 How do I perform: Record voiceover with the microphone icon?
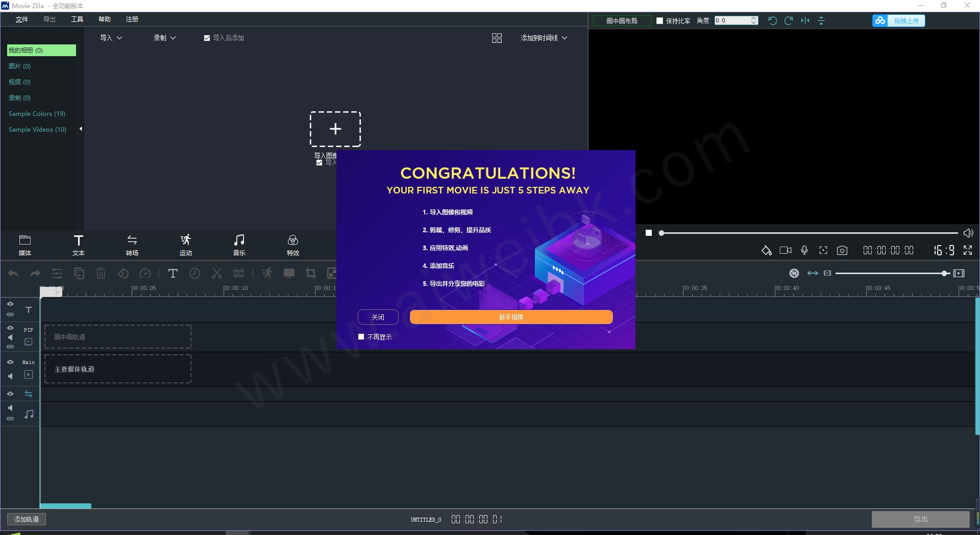point(804,250)
